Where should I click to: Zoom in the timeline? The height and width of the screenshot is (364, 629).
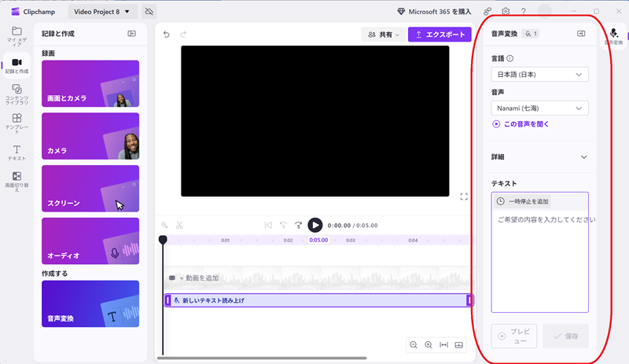coord(429,345)
